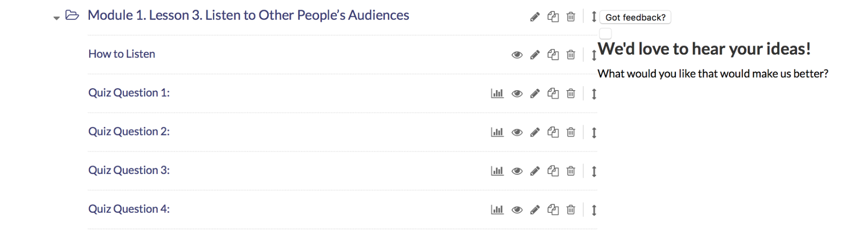Click the open folder icon beside Module 1
Image resolution: width=868 pixels, height=235 pixels.
point(72,16)
